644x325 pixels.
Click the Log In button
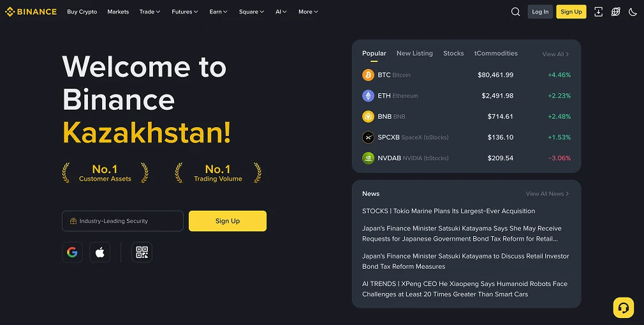(x=540, y=11)
